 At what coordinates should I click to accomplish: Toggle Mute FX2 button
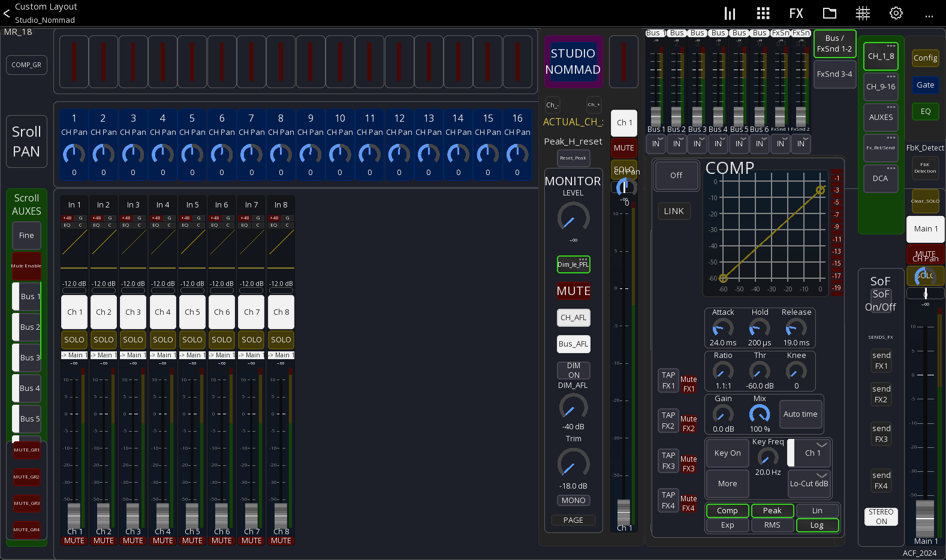(689, 424)
